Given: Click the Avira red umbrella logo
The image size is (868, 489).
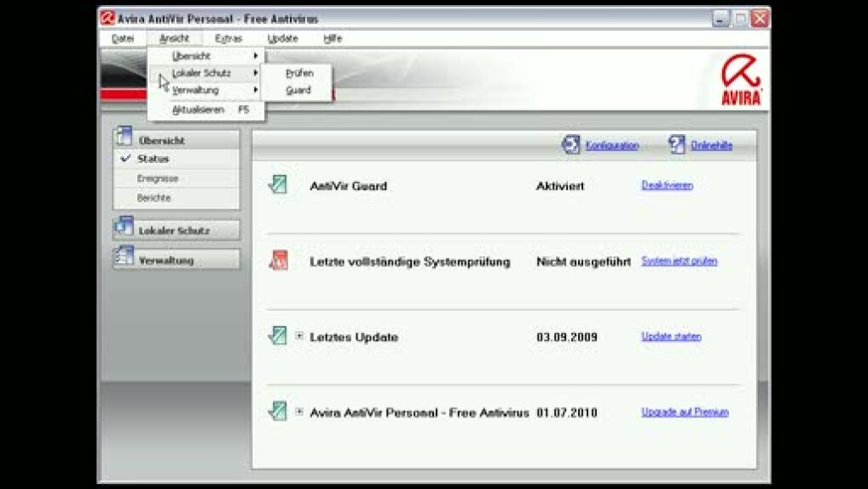Looking at the screenshot, I should click(741, 81).
